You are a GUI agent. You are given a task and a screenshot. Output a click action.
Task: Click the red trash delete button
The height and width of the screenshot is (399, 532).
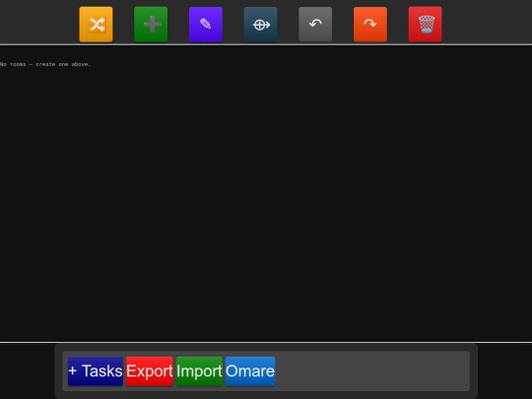(426, 25)
